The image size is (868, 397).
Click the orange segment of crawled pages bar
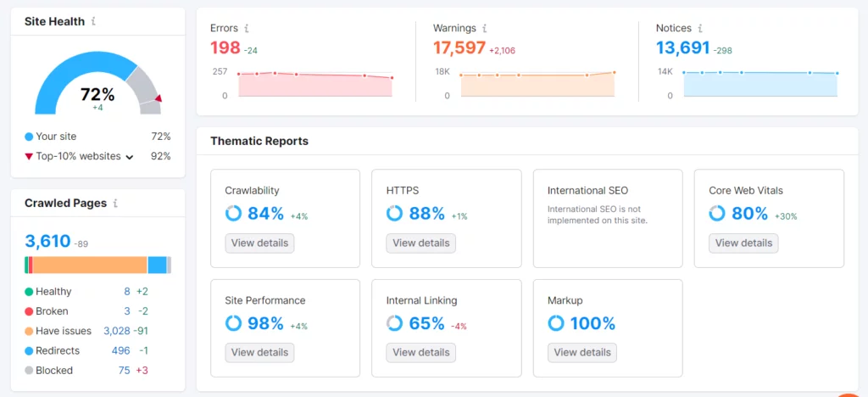[x=89, y=265]
